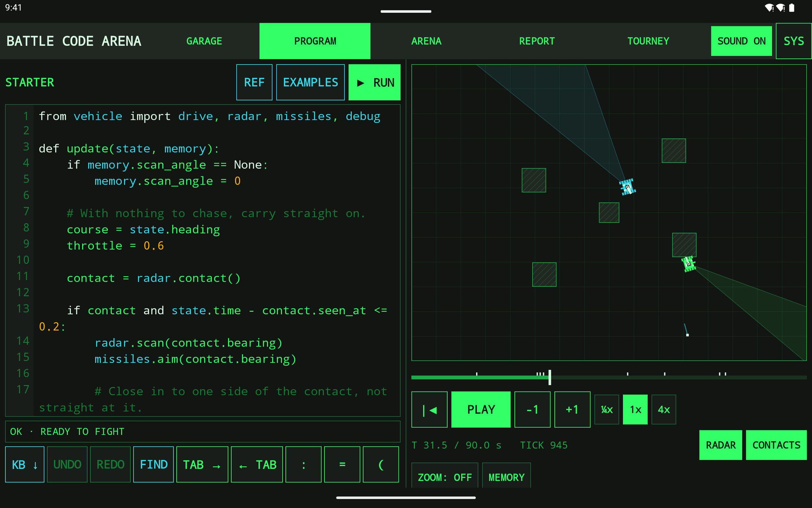Open the SYS menu

click(x=793, y=41)
